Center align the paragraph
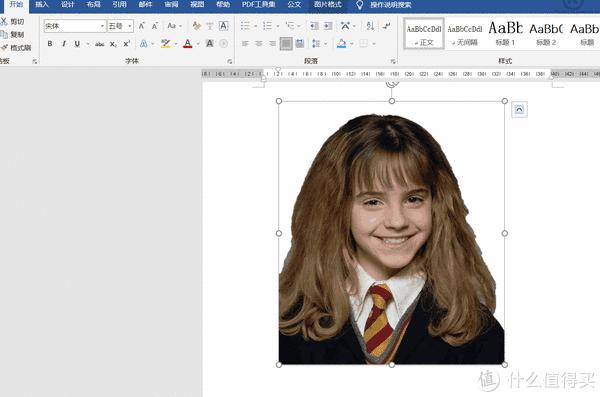 pyautogui.click(x=259, y=44)
